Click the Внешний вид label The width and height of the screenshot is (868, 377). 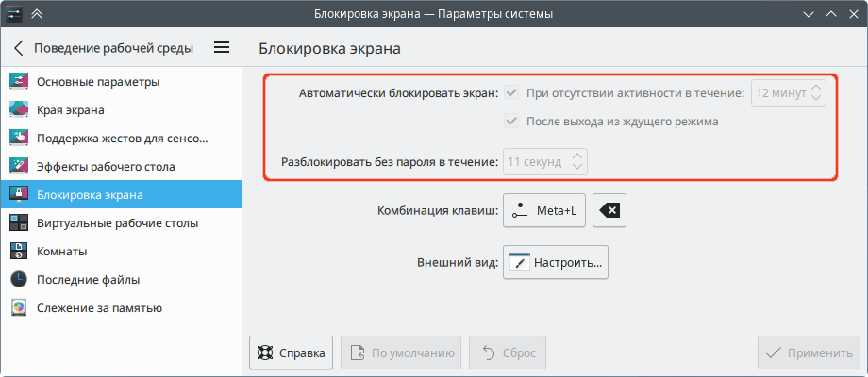(x=458, y=262)
